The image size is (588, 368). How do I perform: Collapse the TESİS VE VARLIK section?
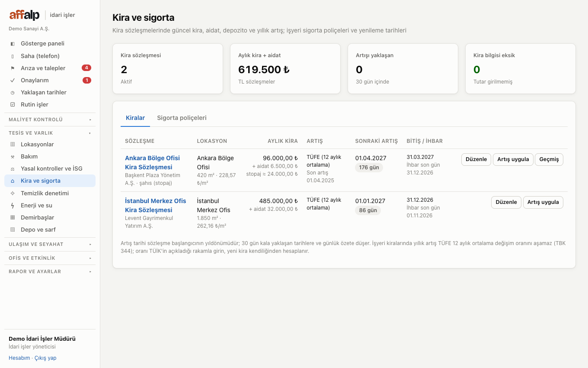[50, 133]
